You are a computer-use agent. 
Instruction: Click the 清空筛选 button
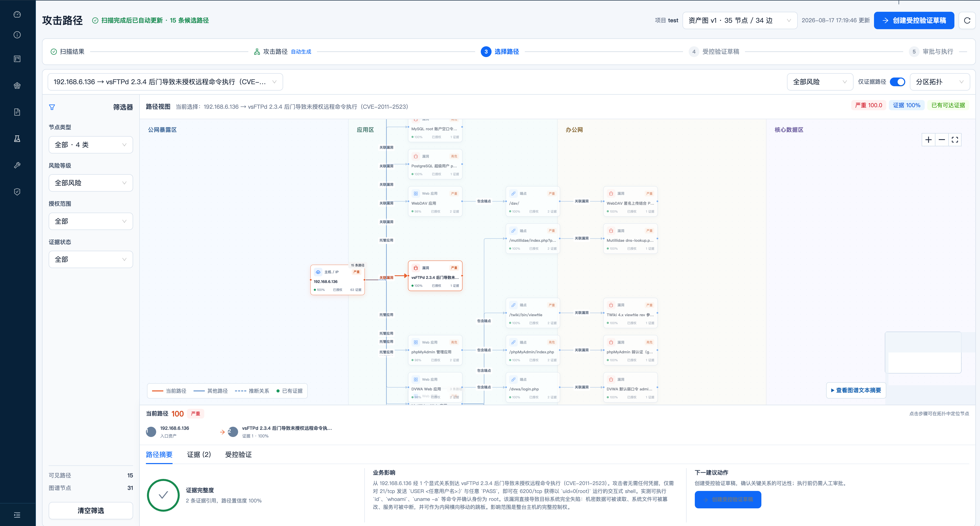point(91,510)
